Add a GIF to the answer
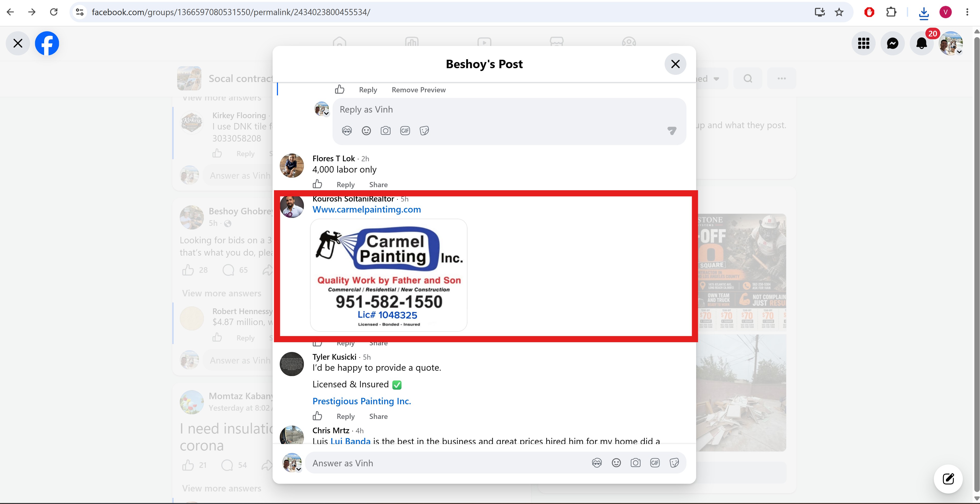Viewport: 980px width, 504px height. 655,463
